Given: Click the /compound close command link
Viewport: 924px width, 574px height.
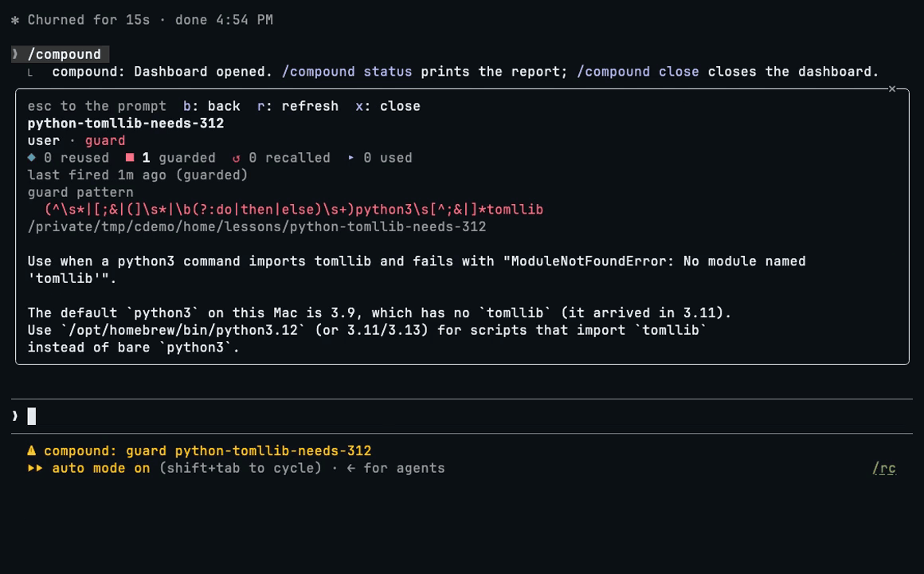Looking at the screenshot, I should click(637, 72).
